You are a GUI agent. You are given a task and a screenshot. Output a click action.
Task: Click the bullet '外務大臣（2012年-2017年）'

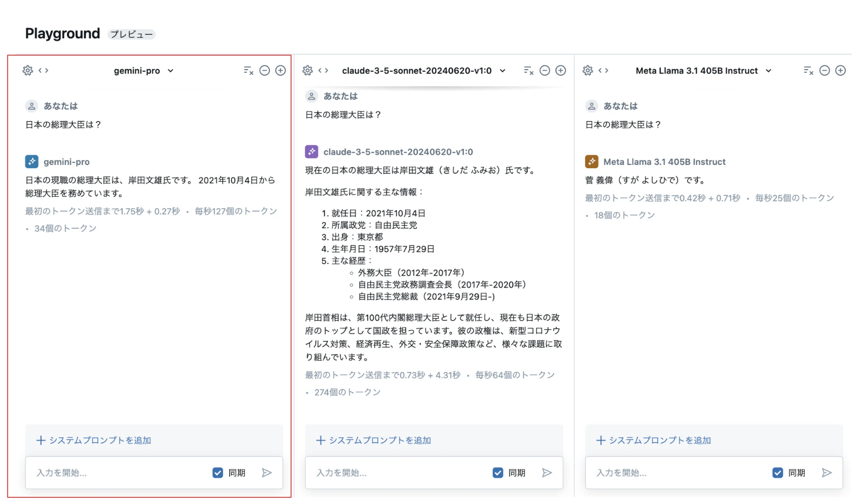411,272
